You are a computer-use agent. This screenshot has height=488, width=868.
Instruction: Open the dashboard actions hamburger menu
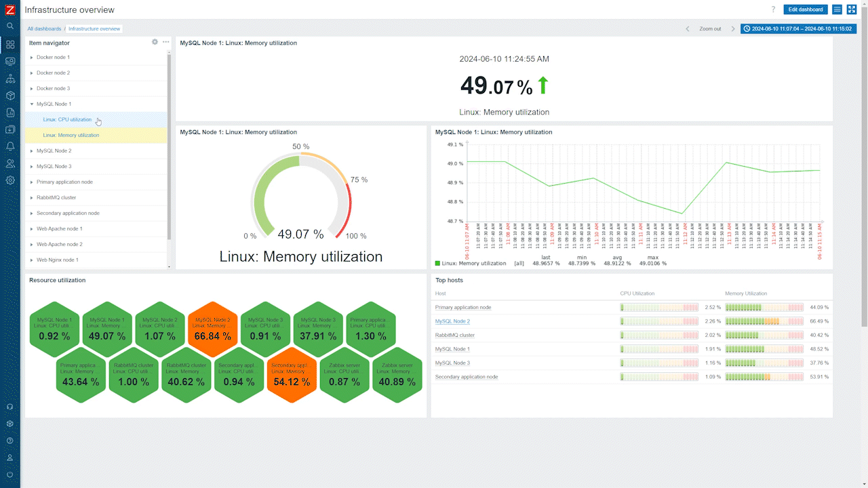pyautogui.click(x=837, y=9)
